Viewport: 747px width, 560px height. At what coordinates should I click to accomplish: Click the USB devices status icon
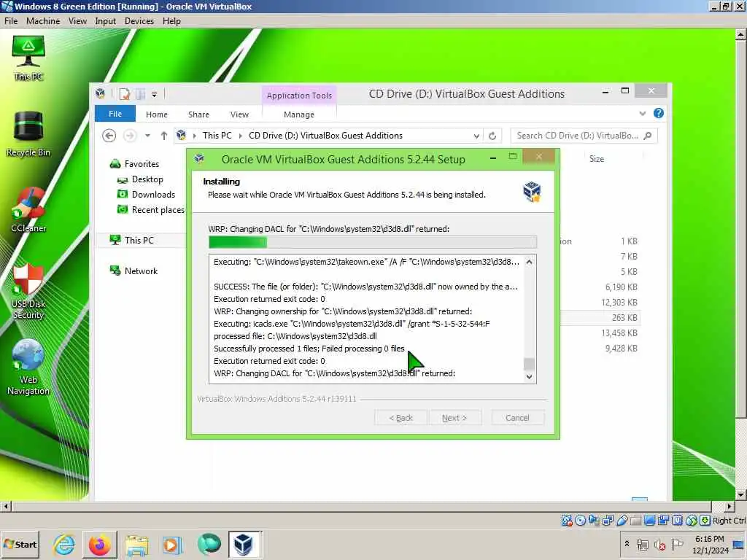click(622, 521)
